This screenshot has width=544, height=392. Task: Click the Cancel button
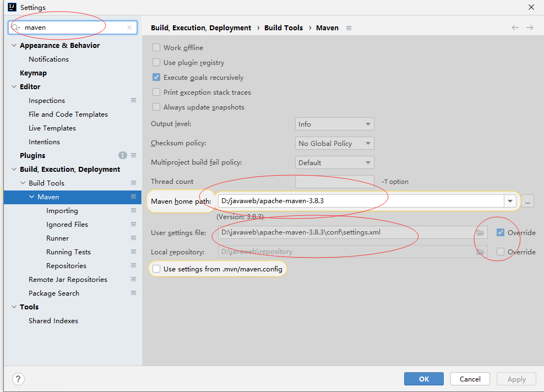(470, 379)
